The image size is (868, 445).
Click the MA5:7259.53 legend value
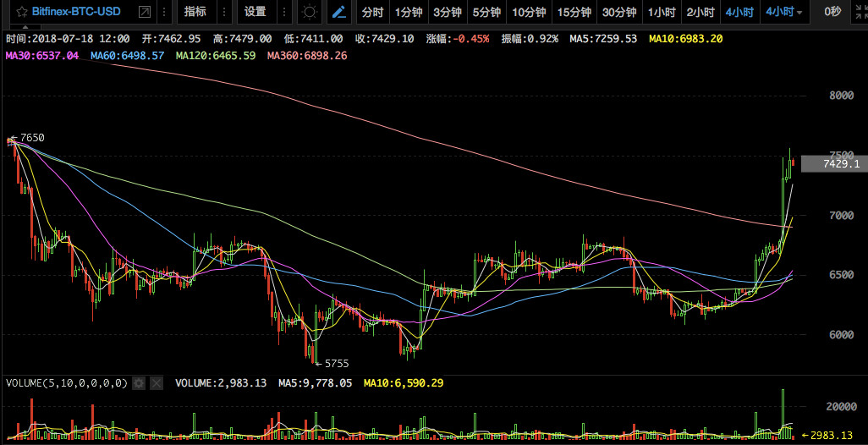tap(603, 39)
